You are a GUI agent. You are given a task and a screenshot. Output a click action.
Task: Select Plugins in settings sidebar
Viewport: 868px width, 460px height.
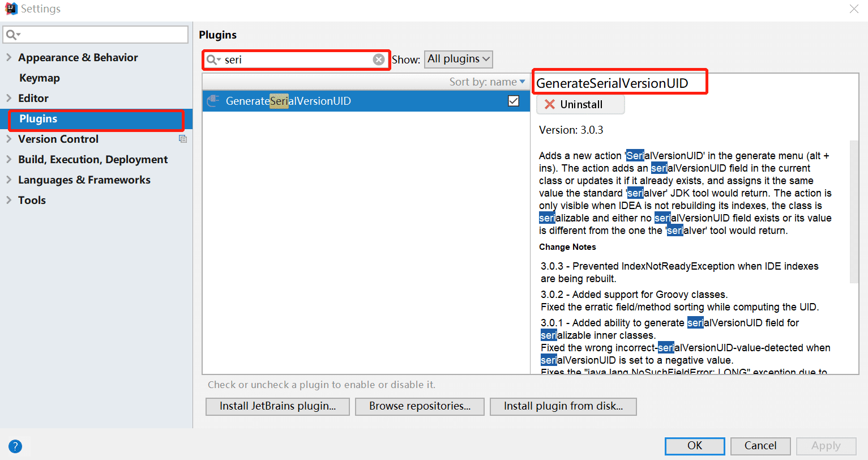(x=38, y=118)
